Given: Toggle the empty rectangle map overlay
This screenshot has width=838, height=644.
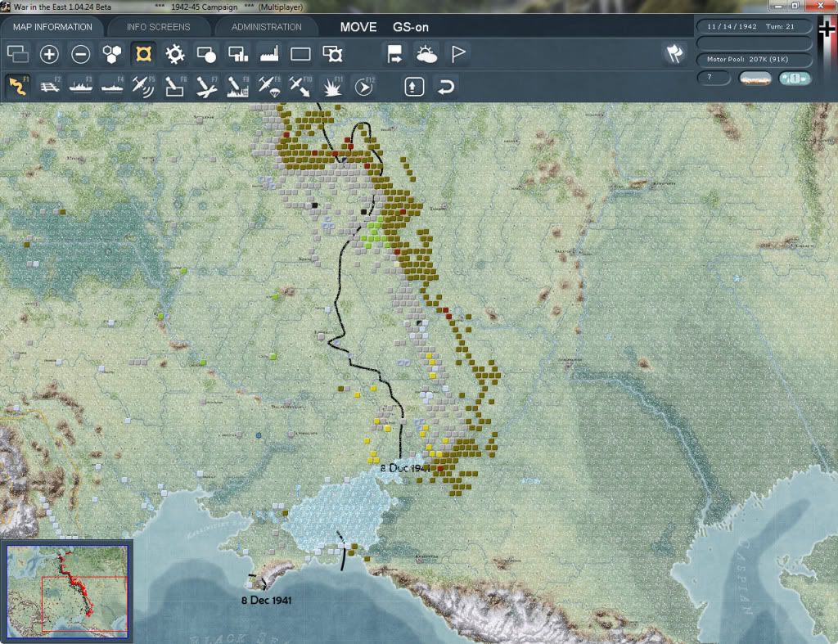Looking at the screenshot, I should 300,54.
